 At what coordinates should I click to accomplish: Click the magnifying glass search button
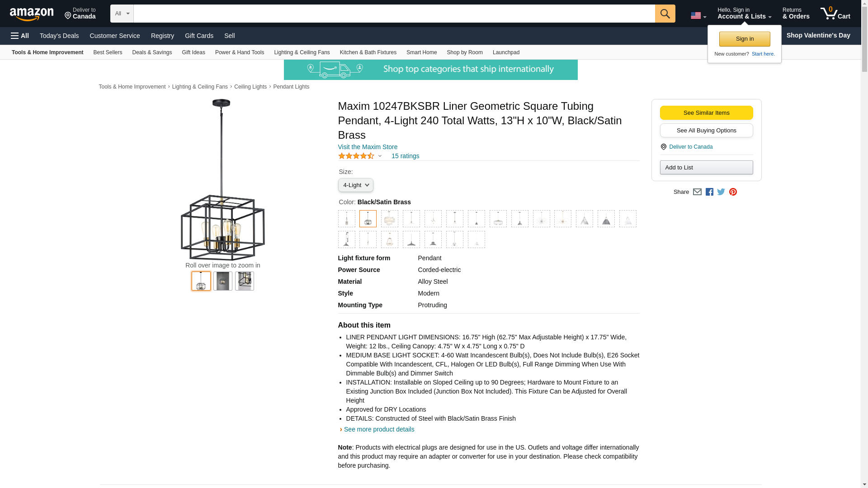coord(665,14)
